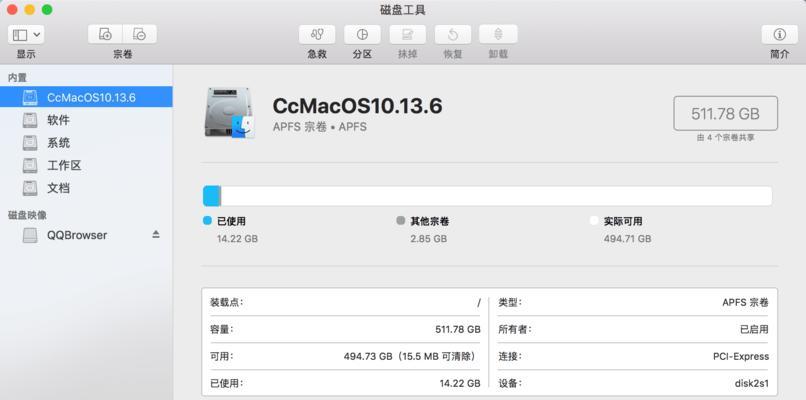
Task: Click the 494.71 GB available value
Action: [x=628, y=239]
